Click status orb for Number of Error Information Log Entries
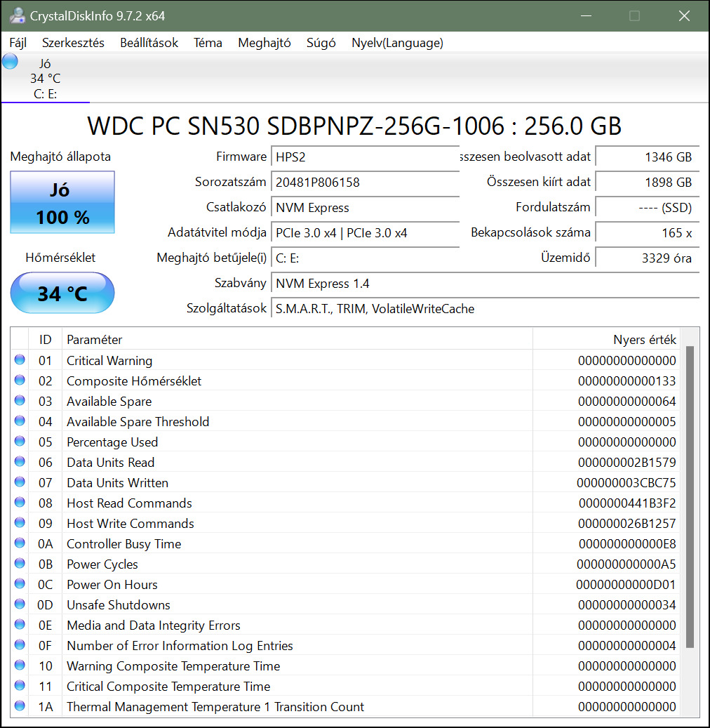Screen dimensions: 710x728 pyautogui.click(x=20, y=645)
